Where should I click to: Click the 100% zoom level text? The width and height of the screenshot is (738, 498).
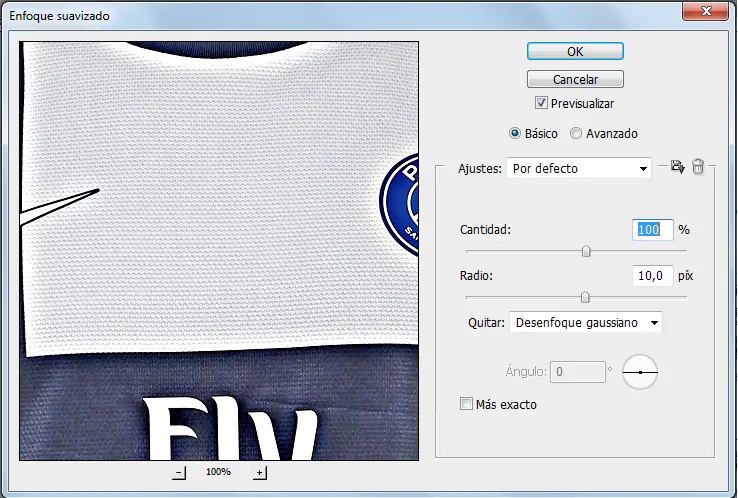coord(218,472)
